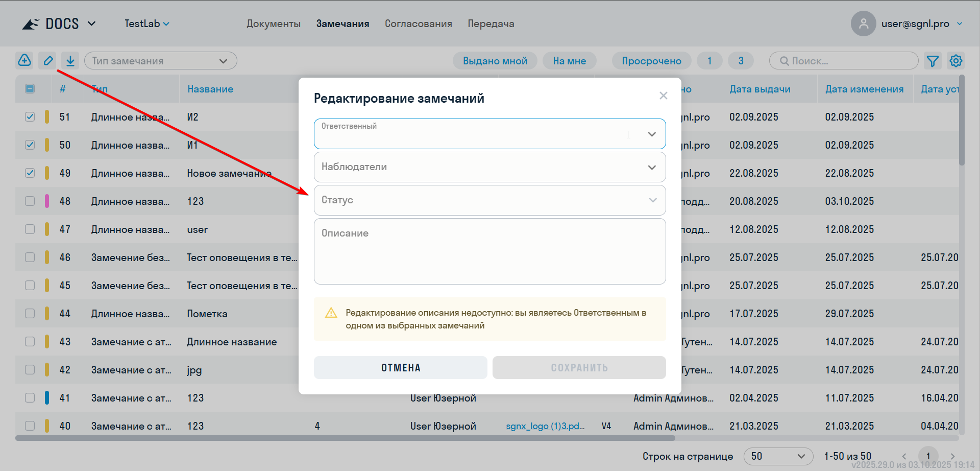Click the DOCS logo icon
The width and height of the screenshot is (980, 471).
click(31, 24)
